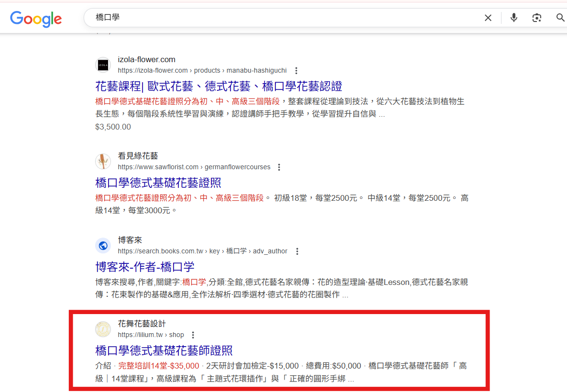
Task: Open the three-dot menu for the izola-flower.com result
Action: 296,71
